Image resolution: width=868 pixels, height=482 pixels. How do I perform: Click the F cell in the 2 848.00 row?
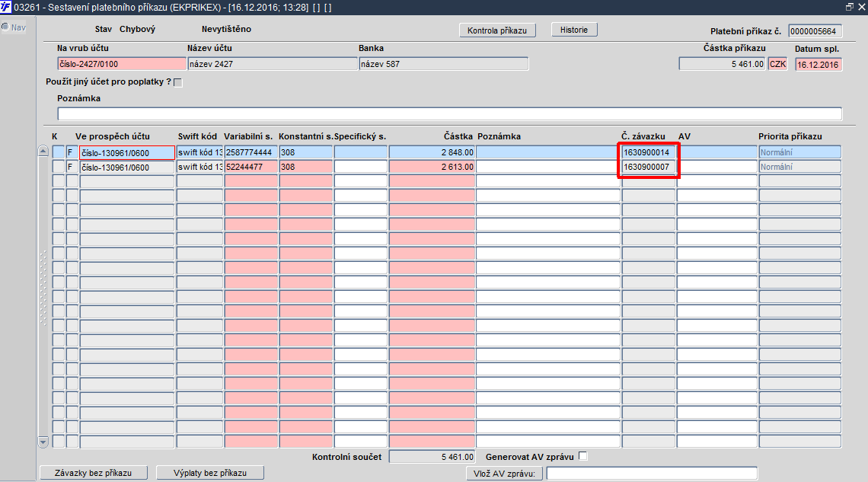(x=72, y=152)
